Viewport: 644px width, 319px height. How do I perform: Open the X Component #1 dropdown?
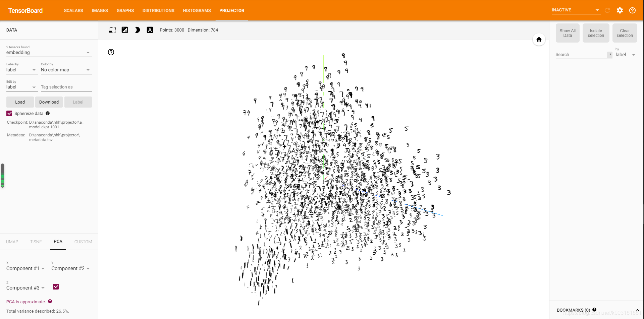26,269
